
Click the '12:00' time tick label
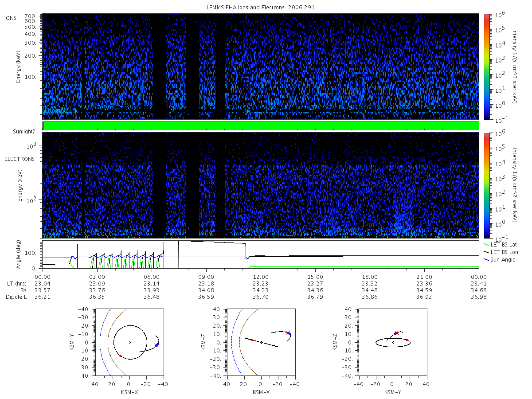pos(261,277)
